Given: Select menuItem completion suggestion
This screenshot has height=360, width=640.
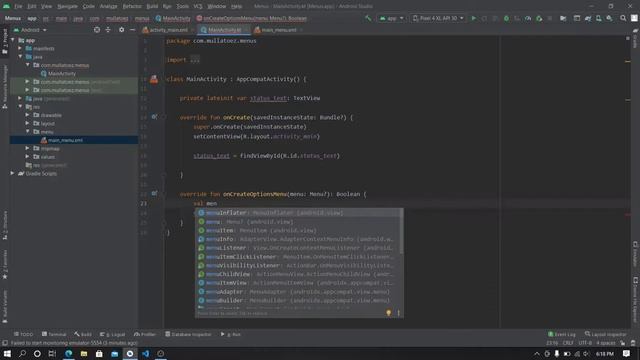Looking at the screenshot, I should pyautogui.click(x=298, y=231).
